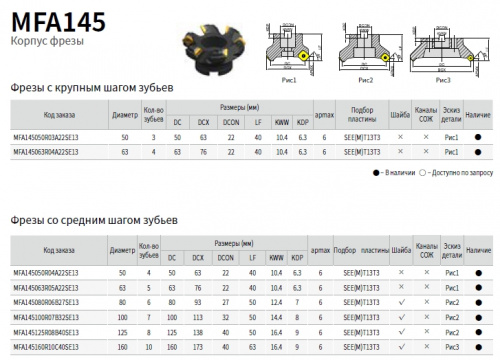The width and height of the screenshot is (500, 360).
Task: Click the DCON value 27 cell
Action: [226, 302]
